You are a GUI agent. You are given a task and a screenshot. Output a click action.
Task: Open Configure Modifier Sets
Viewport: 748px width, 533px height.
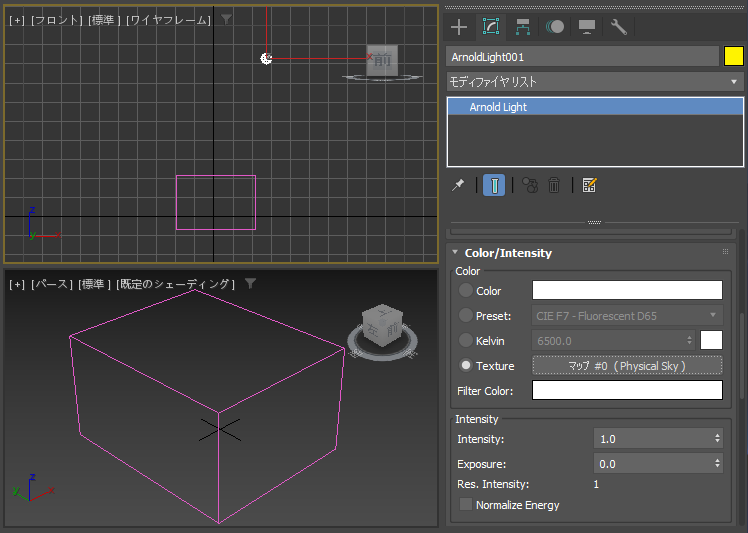[589, 185]
